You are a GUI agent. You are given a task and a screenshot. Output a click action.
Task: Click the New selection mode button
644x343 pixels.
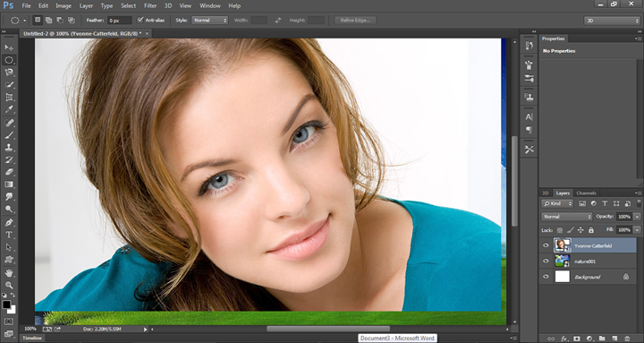point(38,20)
